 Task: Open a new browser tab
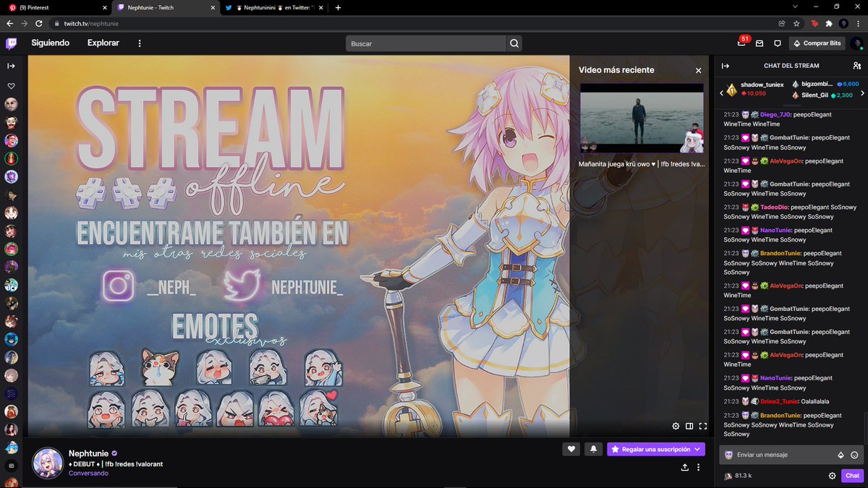[338, 7]
